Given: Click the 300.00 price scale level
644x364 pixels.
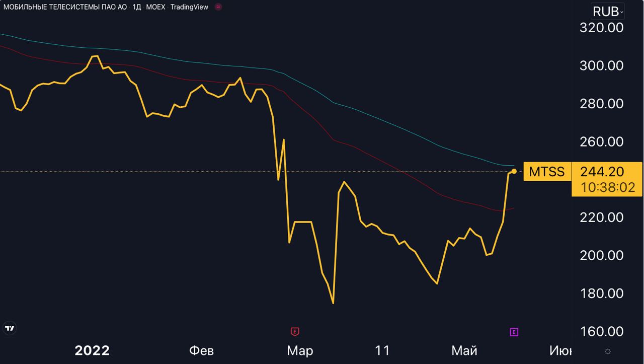Looking at the screenshot, I should coord(601,66).
